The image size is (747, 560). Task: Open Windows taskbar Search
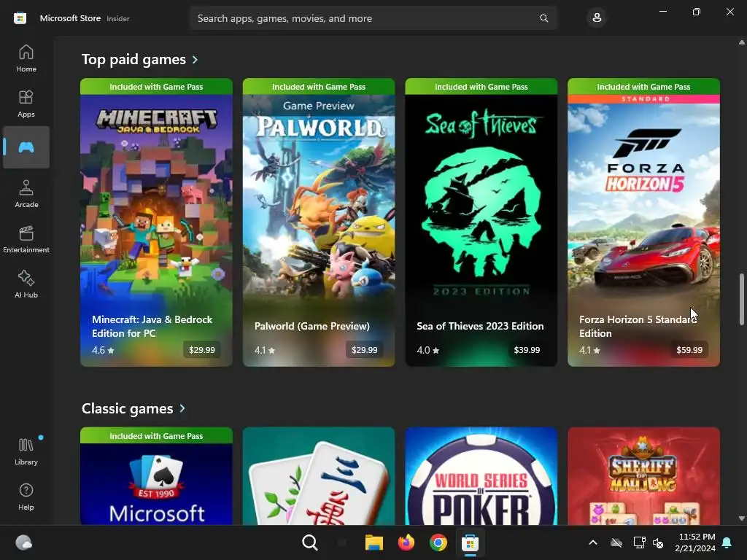[x=309, y=542]
